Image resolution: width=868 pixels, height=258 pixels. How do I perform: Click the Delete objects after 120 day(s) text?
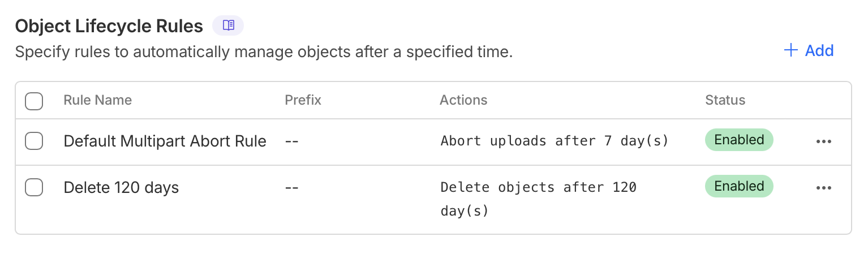click(x=538, y=187)
